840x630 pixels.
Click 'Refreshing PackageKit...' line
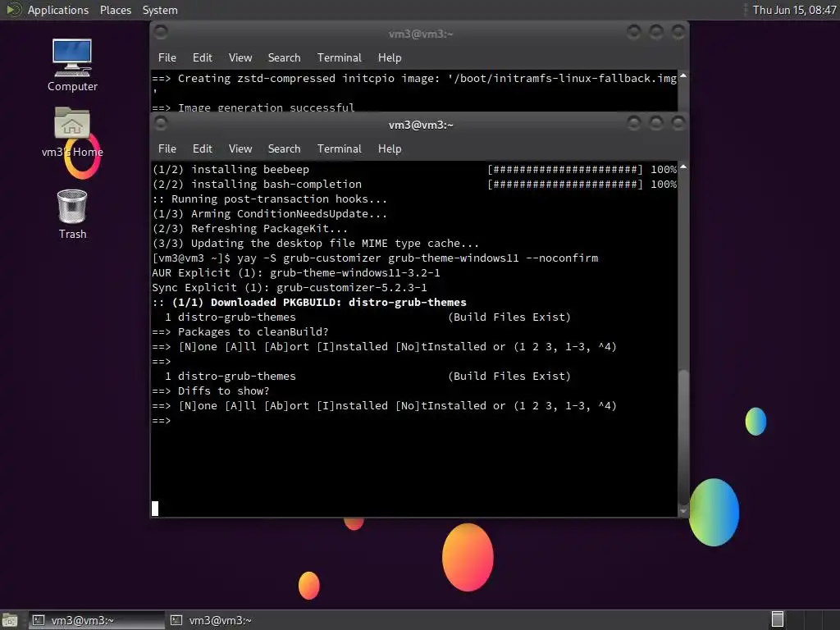pyautogui.click(x=249, y=228)
